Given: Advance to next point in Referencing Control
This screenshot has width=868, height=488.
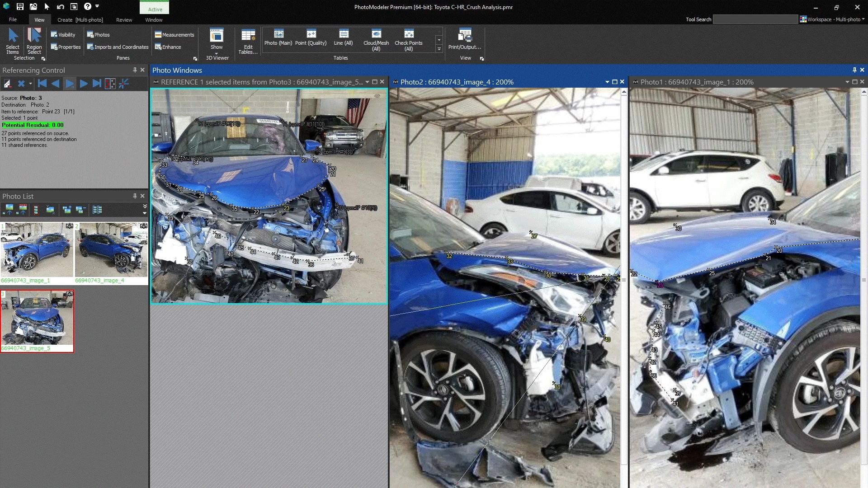Looking at the screenshot, I should [x=84, y=84].
